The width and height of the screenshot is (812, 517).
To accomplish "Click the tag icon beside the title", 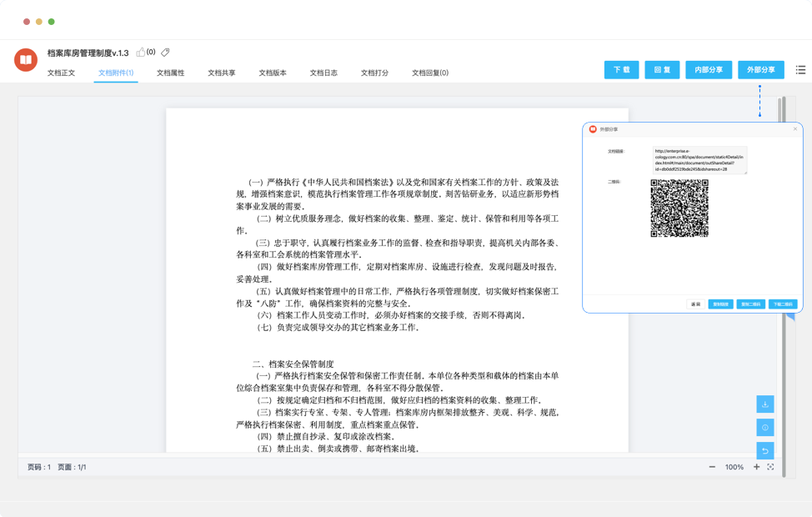I will coord(166,53).
